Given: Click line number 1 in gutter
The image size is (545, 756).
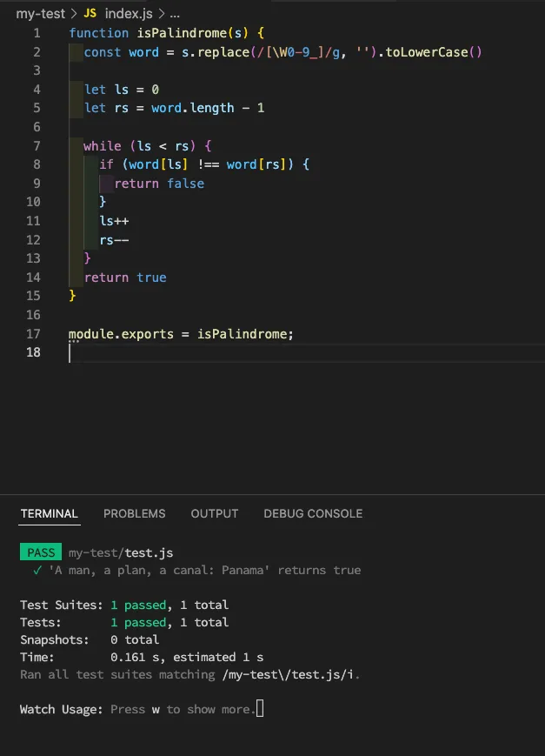Looking at the screenshot, I should click(x=37, y=33).
